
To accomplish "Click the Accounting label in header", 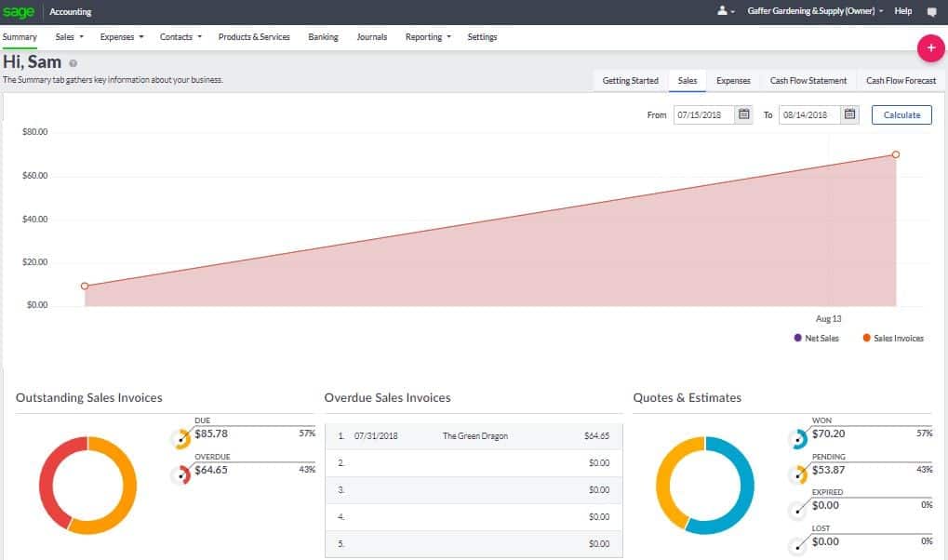I will (x=70, y=11).
